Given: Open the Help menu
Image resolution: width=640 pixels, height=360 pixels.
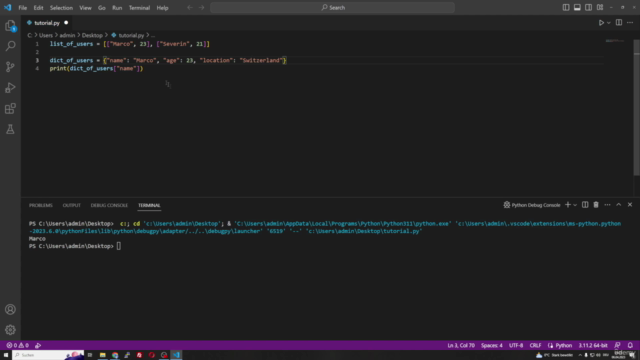Looking at the screenshot, I should [x=162, y=8].
